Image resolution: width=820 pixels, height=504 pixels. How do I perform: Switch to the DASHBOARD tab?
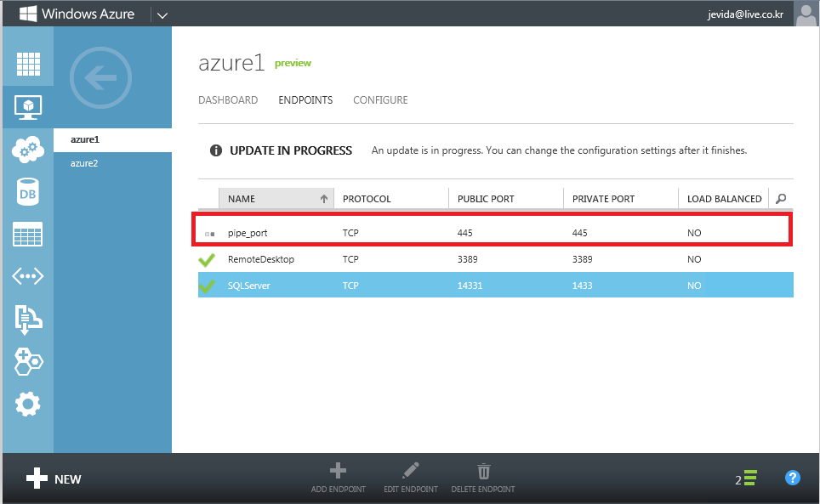[x=228, y=99]
